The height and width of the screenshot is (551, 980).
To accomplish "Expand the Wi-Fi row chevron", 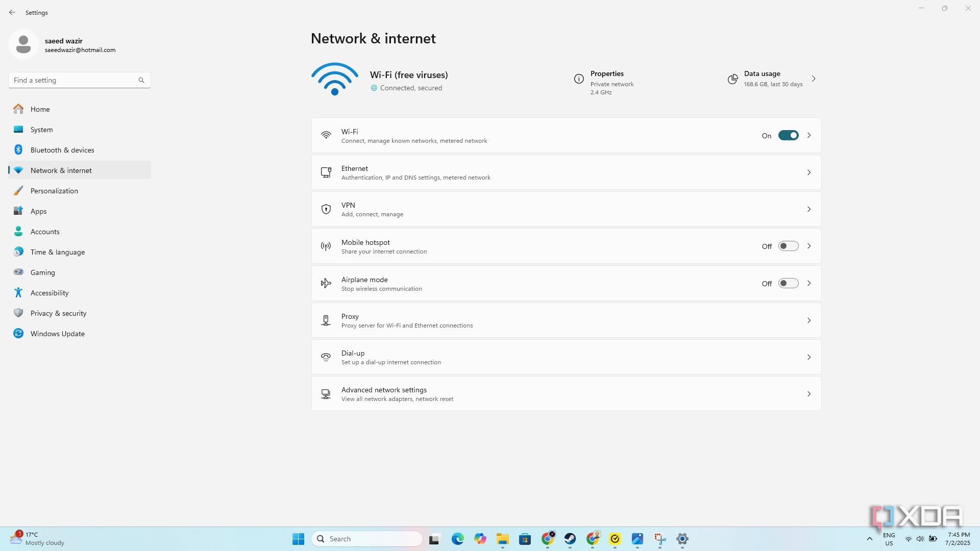I will [x=809, y=135].
